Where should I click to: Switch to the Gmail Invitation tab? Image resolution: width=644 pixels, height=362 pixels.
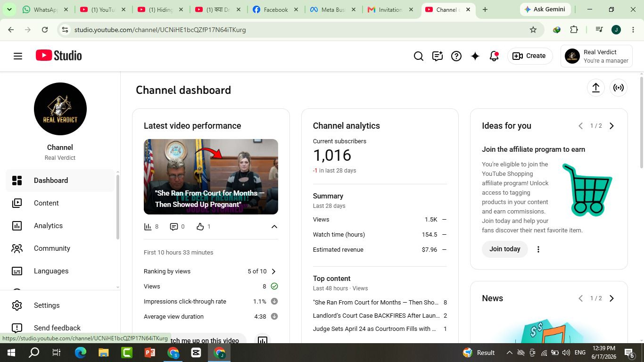point(391,10)
